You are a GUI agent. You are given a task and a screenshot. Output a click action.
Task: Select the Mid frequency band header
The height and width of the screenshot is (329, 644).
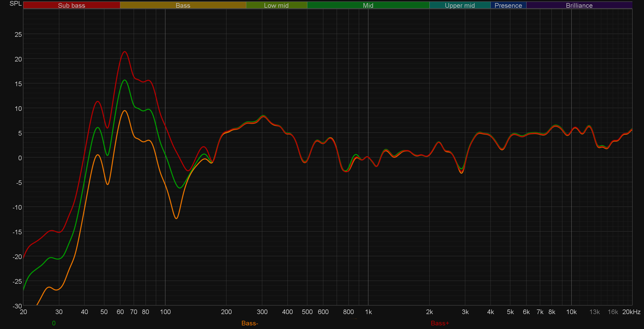point(368,5)
